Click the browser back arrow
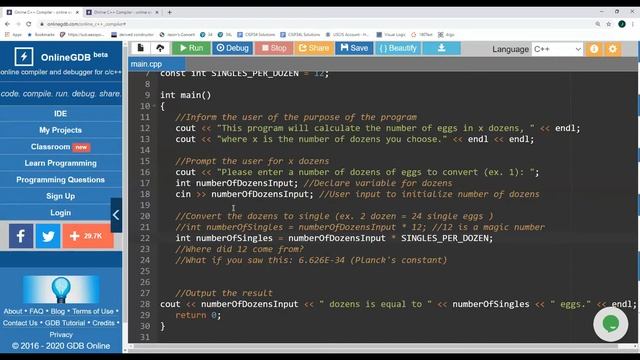 [7, 24]
